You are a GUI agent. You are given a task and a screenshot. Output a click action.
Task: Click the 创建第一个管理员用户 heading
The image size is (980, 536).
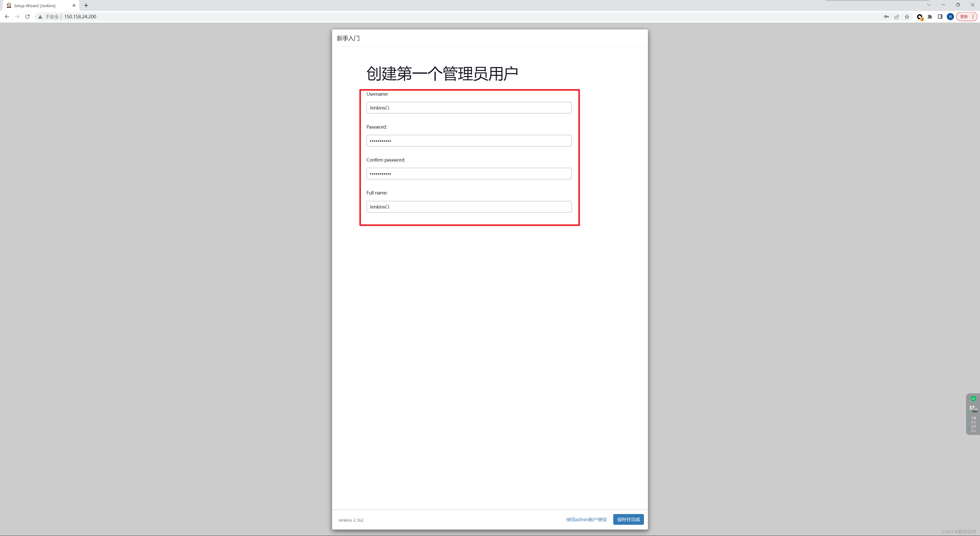(442, 74)
